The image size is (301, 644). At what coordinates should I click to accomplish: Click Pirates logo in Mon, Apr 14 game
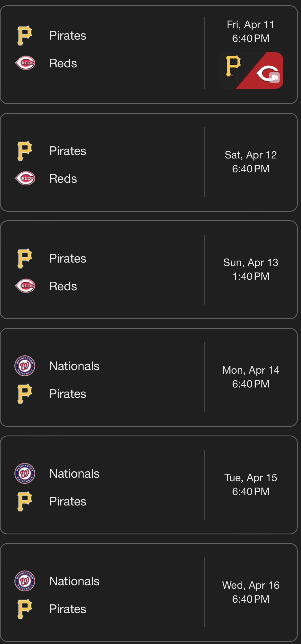(x=25, y=394)
